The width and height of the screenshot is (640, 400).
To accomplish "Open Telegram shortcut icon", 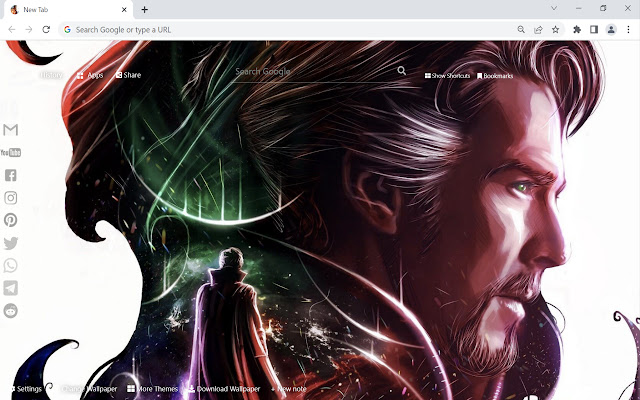I will tap(11, 288).
